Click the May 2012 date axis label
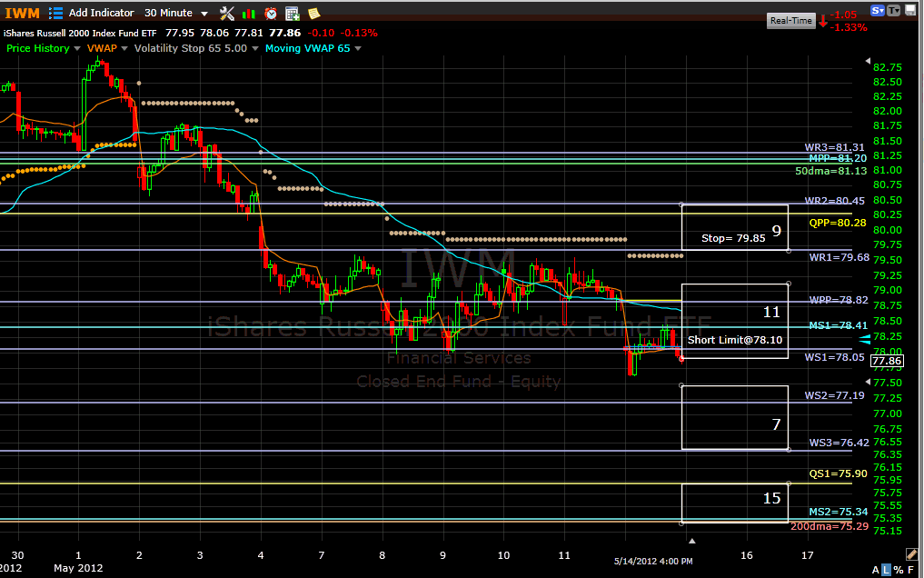 (x=78, y=568)
